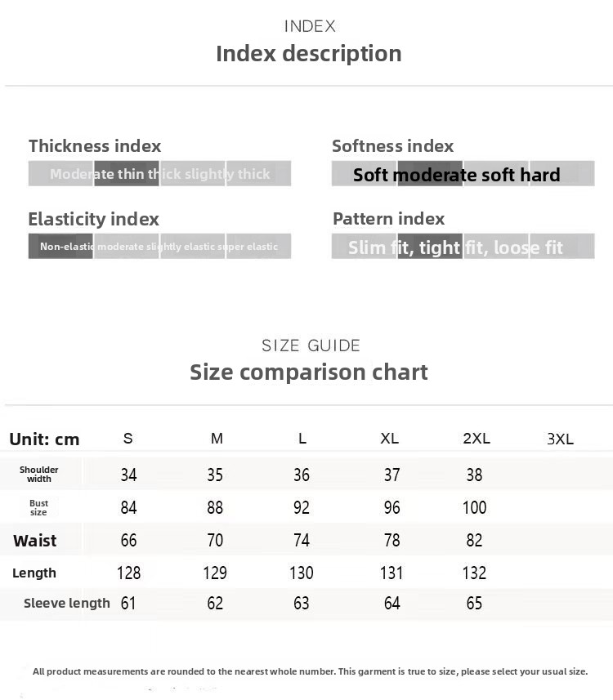Image resolution: width=613 pixels, height=700 pixels.
Task: Choose the L size column header
Action: click(302, 439)
